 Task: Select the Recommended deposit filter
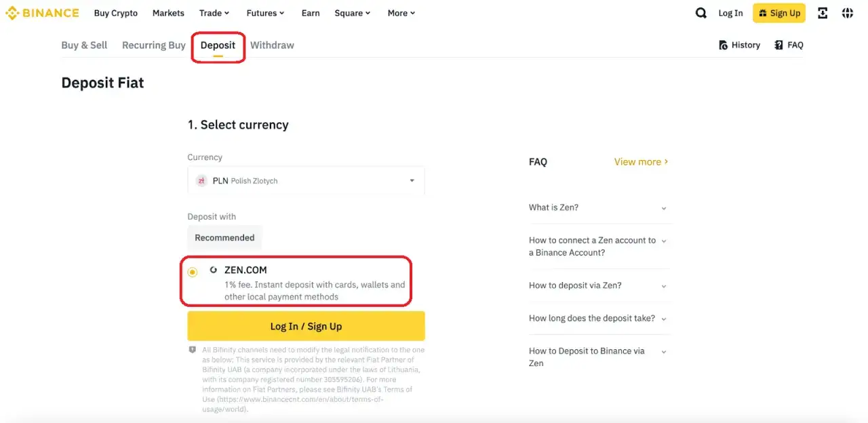pos(224,237)
